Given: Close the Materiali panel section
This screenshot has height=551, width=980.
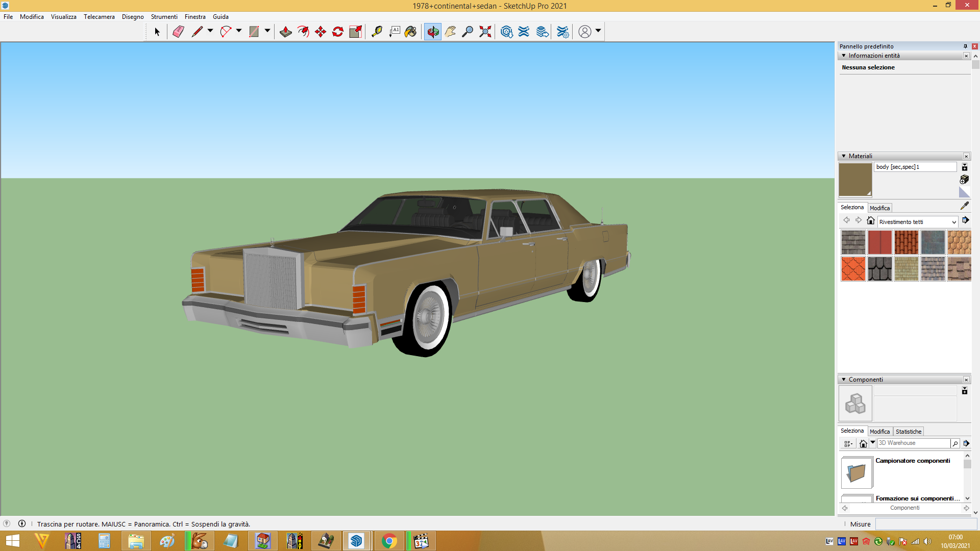Looking at the screenshot, I should [x=966, y=156].
